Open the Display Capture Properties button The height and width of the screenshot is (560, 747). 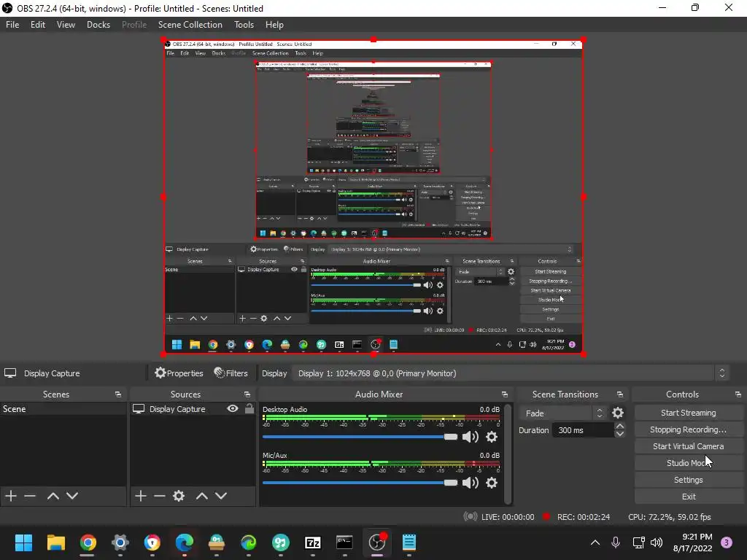179,373
